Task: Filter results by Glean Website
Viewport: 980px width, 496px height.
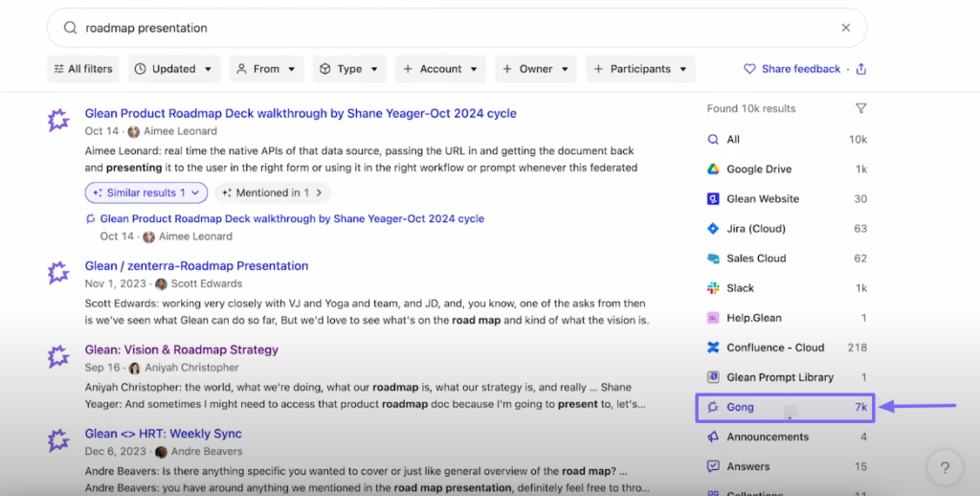Action: 787,199
